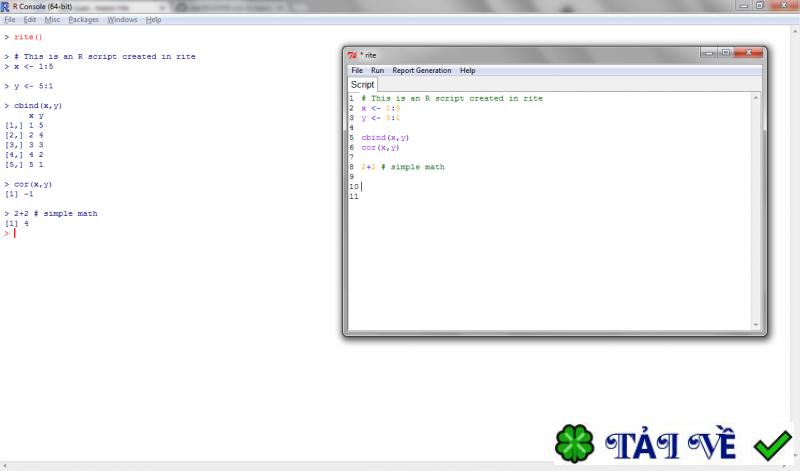
Task: Open the Run menu in rite window
Action: 378,70
